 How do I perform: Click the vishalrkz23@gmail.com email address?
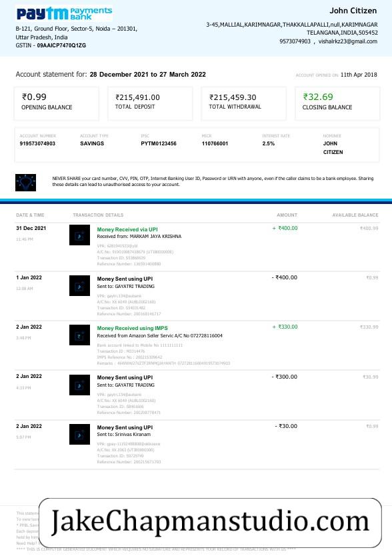point(347,41)
